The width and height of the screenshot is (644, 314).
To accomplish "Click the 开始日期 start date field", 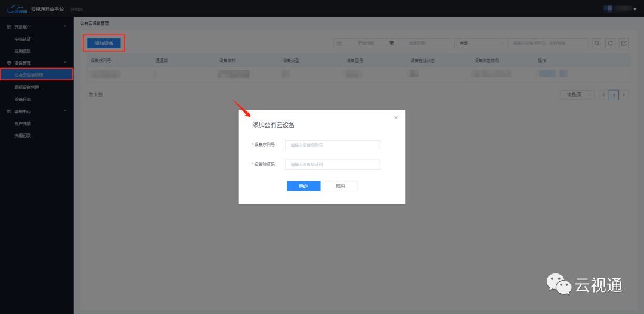I will click(366, 43).
